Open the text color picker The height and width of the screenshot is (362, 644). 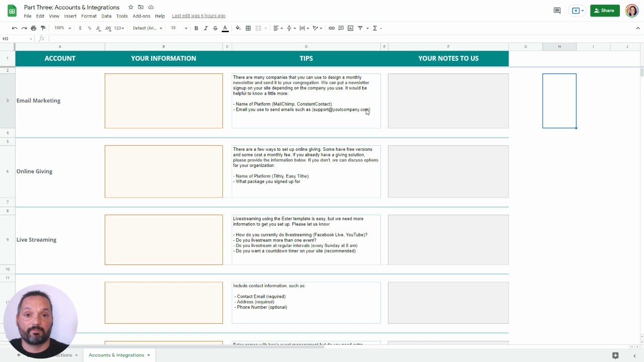pos(225,28)
